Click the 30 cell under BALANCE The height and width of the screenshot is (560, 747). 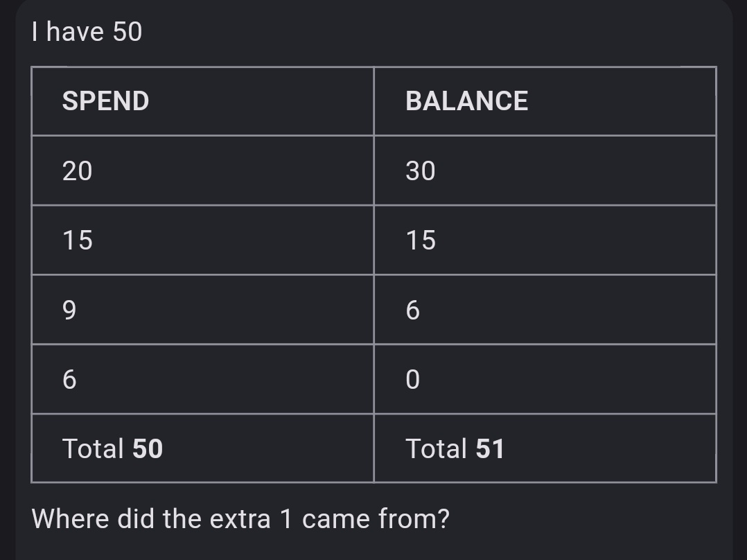(421, 170)
